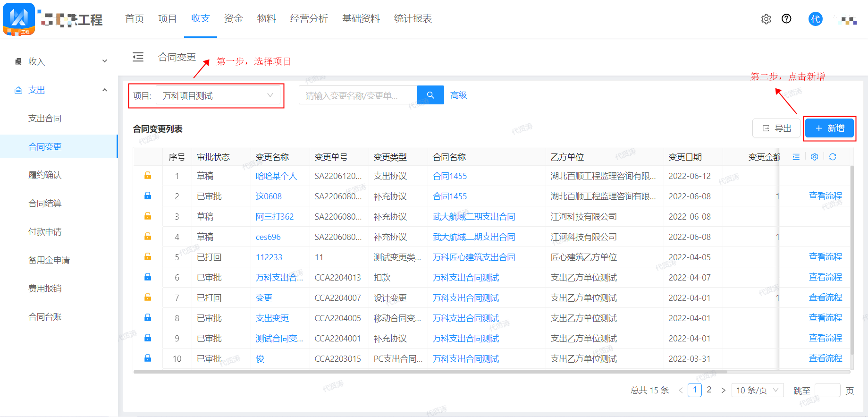This screenshot has width=868, height=417.
Task: Open change record ces696
Action: 268,237
